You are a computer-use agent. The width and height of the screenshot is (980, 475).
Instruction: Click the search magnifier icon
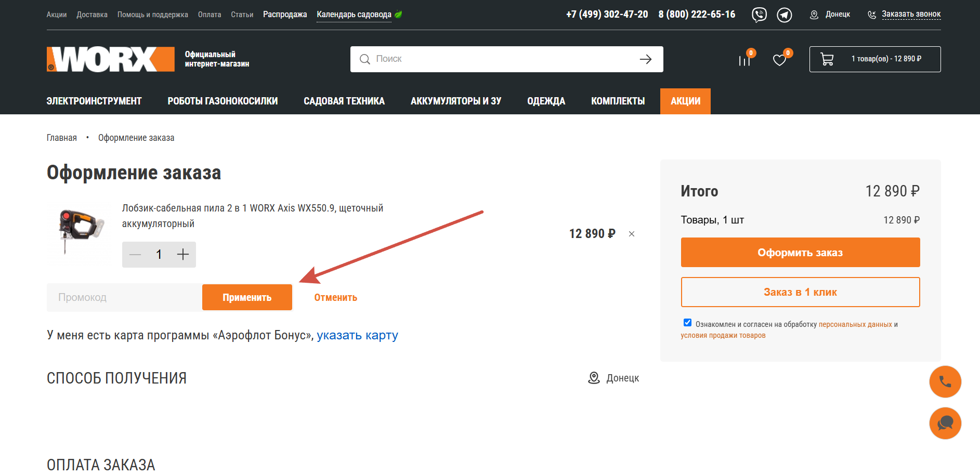[365, 59]
